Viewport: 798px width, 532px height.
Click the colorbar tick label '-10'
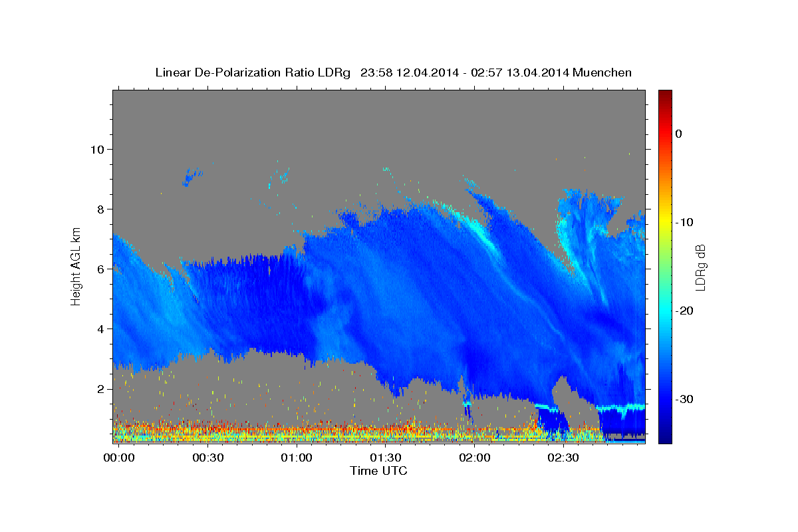coord(684,222)
